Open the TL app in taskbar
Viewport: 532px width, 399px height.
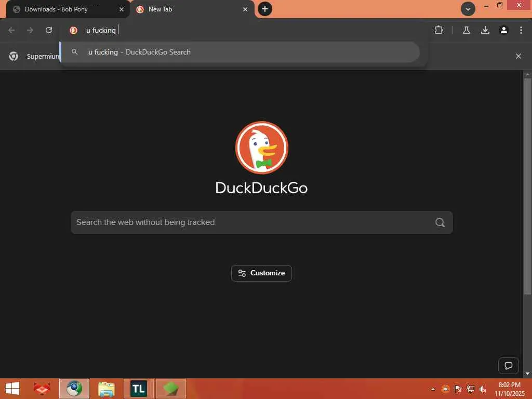click(138, 389)
